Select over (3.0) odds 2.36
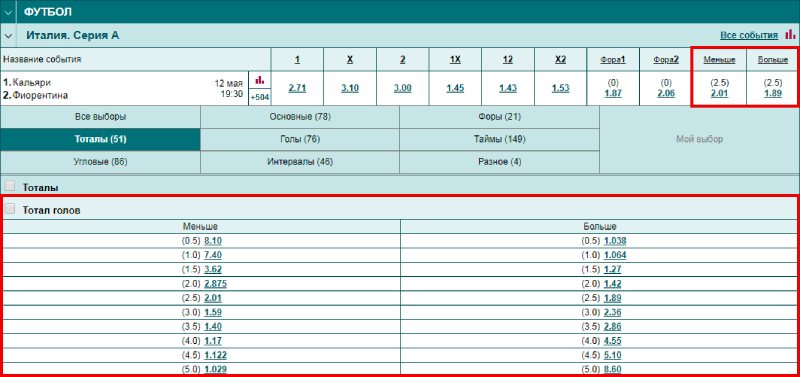Image resolution: width=800 pixels, height=377 pixels. pyautogui.click(x=612, y=312)
